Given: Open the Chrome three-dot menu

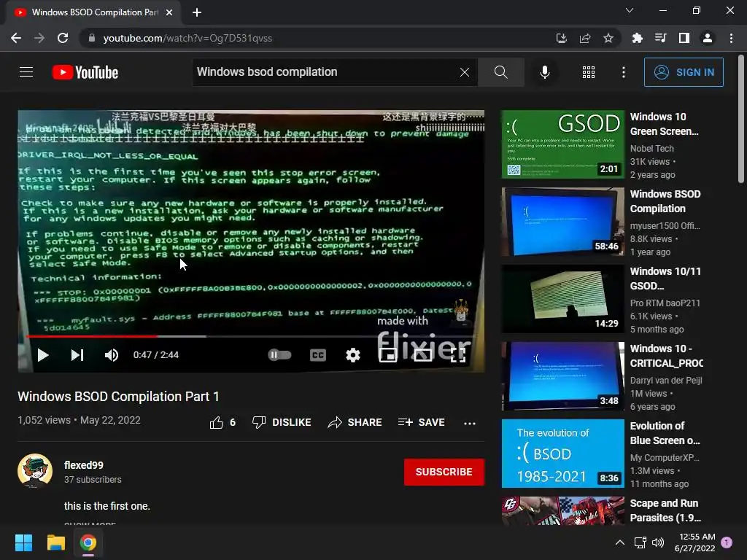Looking at the screenshot, I should 731,38.
